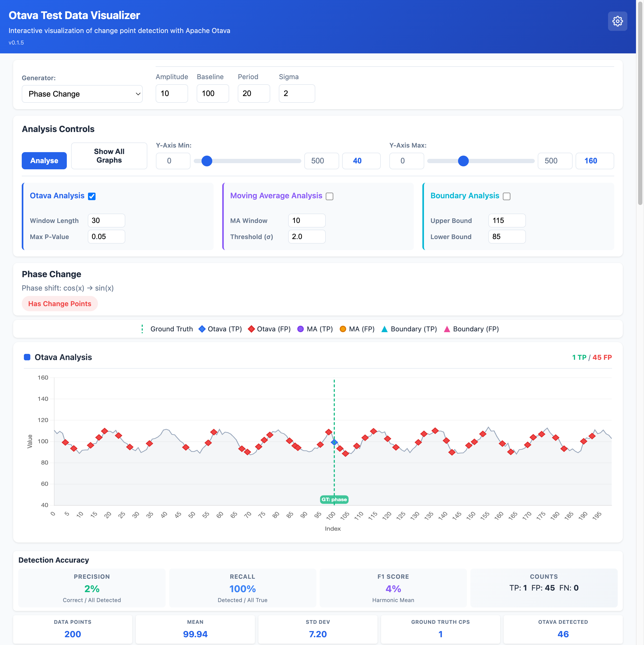Click the Otava Test Data Visualizer title

(74, 15)
